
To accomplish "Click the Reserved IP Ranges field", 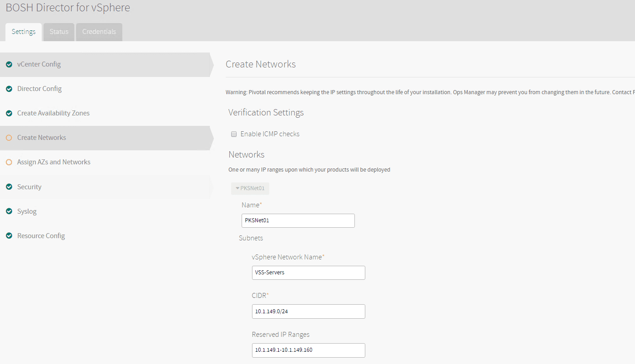I will click(308, 350).
